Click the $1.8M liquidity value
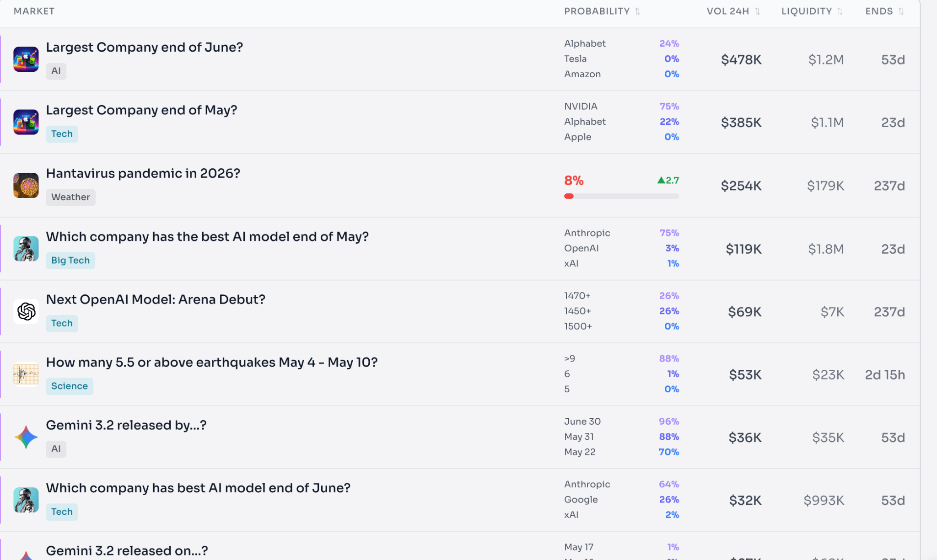Viewport: 937px width, 560px height. [x=826, y=249]
